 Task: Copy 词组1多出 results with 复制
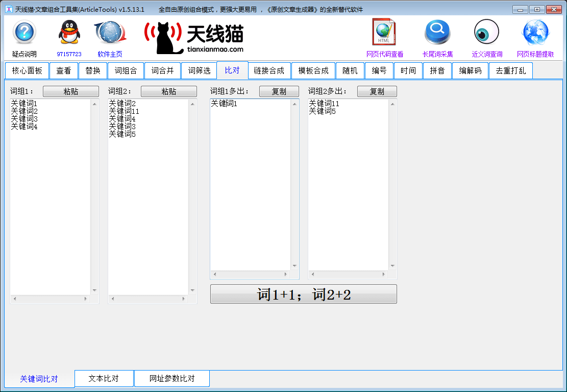(279, 91)
